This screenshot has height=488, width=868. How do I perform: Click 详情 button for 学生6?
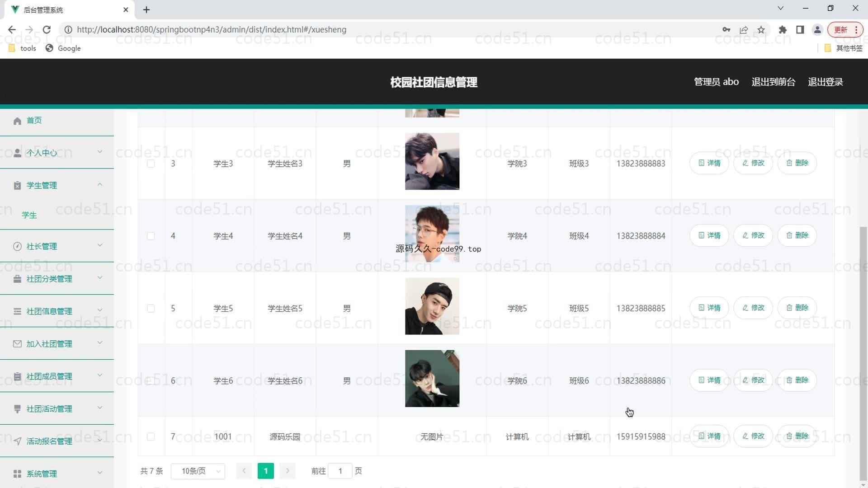click(x=709, y=380)
